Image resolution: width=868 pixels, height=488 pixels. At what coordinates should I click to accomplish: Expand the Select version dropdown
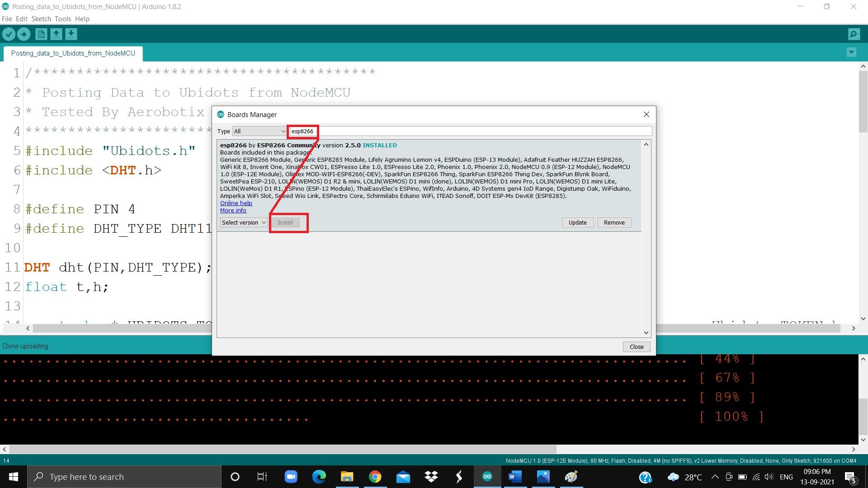244,223
